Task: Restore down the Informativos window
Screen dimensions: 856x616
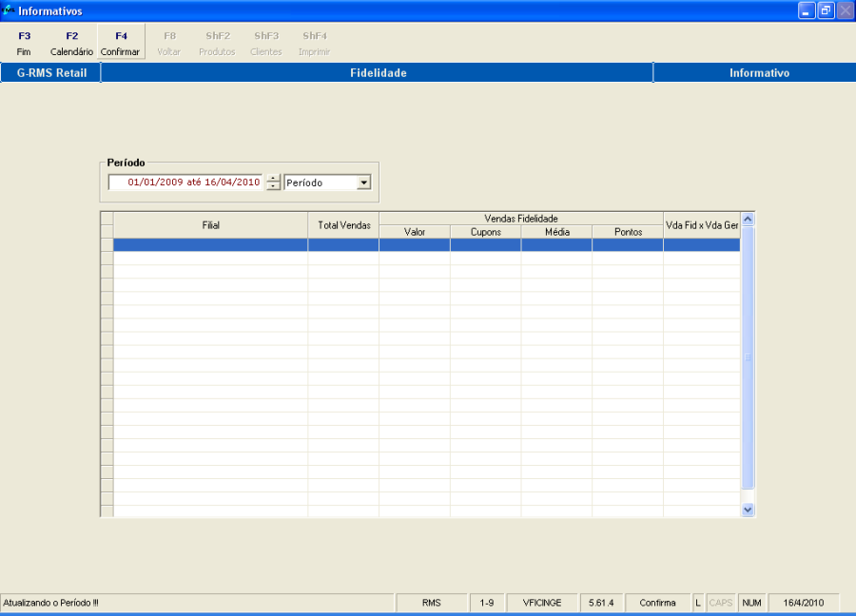Action: 826,10
